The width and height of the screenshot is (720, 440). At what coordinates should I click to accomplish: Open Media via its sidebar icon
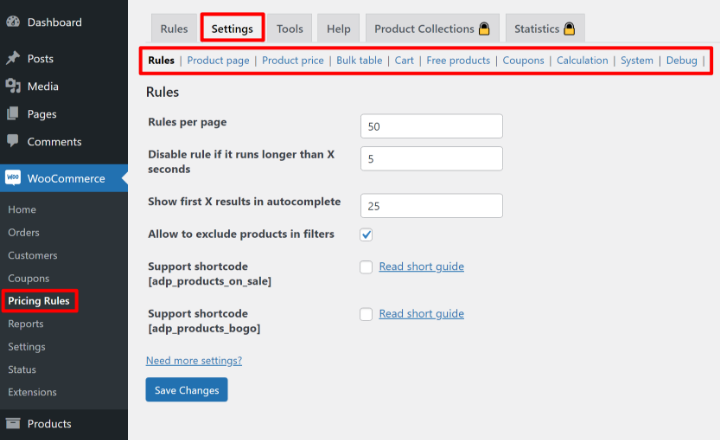click(13, 86)
